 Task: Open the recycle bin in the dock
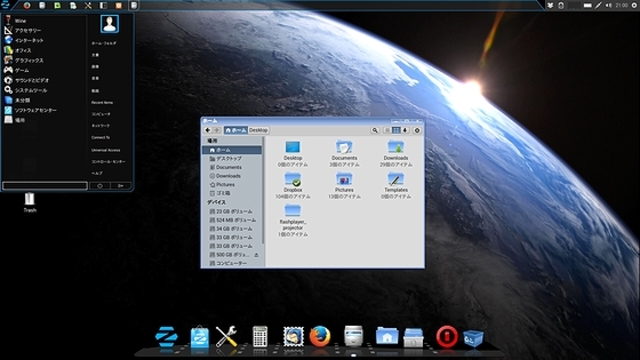click(473, 339)
